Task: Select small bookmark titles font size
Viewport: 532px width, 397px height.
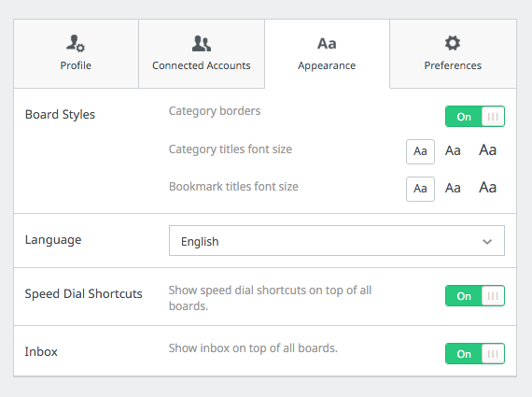Action: (420, 189)
